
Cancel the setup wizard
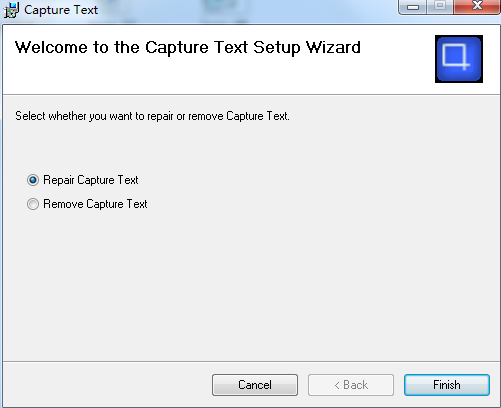[x=255, y=385]
